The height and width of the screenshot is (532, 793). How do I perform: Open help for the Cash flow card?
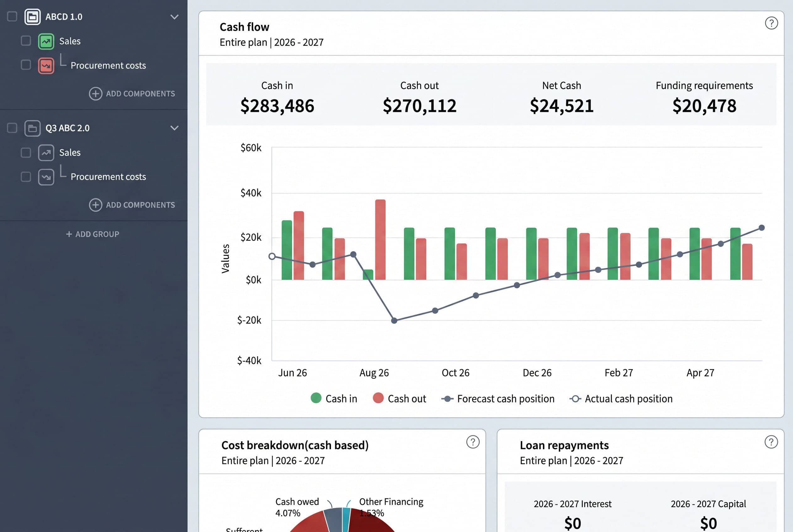click(x=771, y=23)
